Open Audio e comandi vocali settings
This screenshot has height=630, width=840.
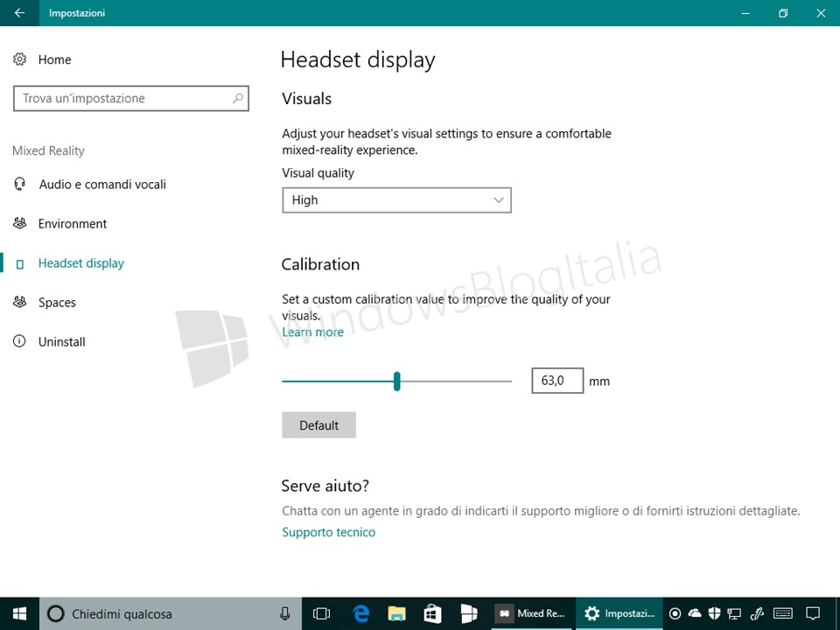102,185
